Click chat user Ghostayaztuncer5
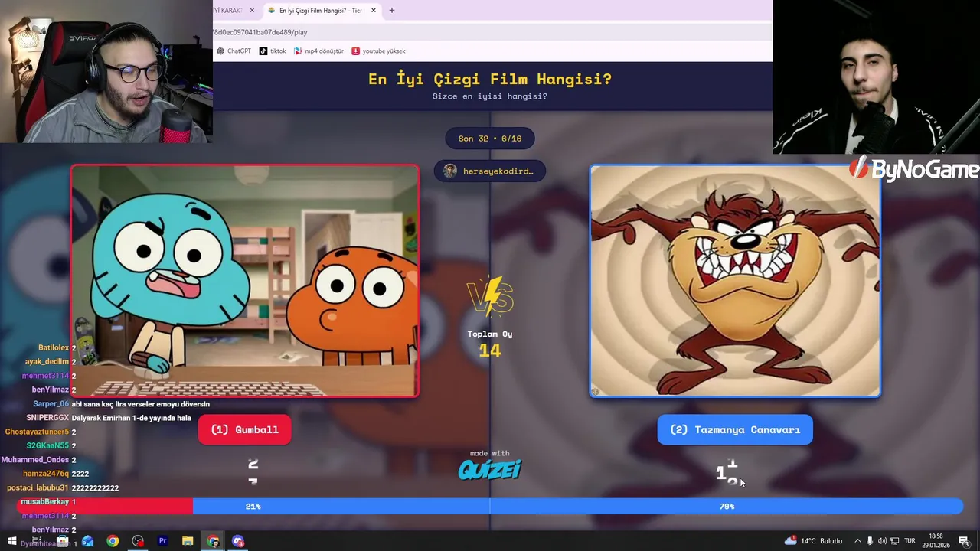 [x=37, y=432]
